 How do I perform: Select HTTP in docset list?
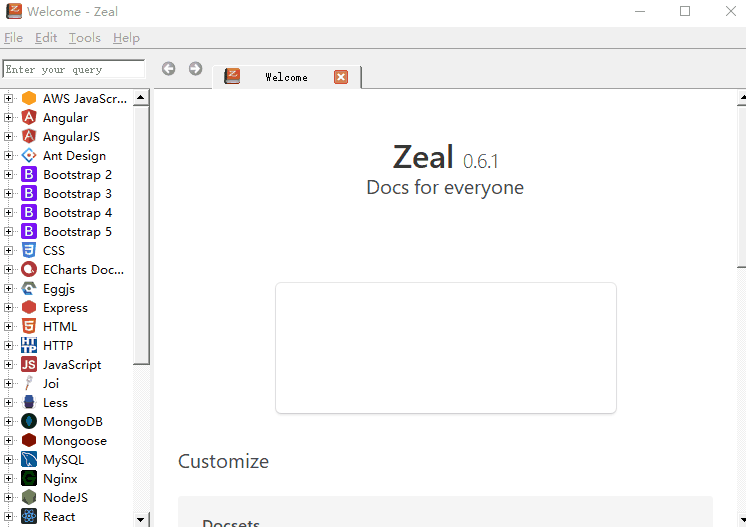[x=58, y=346]
